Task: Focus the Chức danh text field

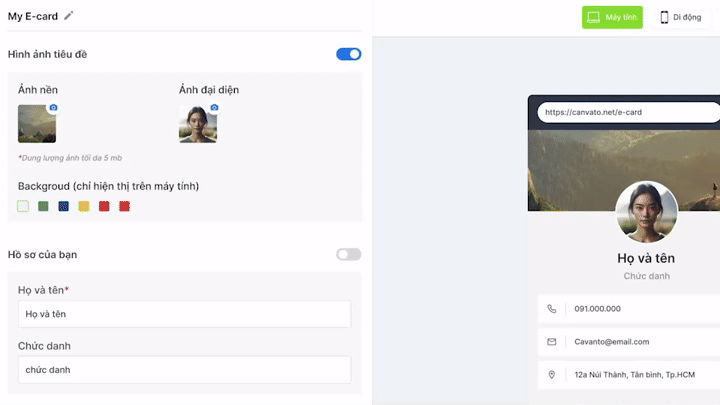Action: (184, 370)
